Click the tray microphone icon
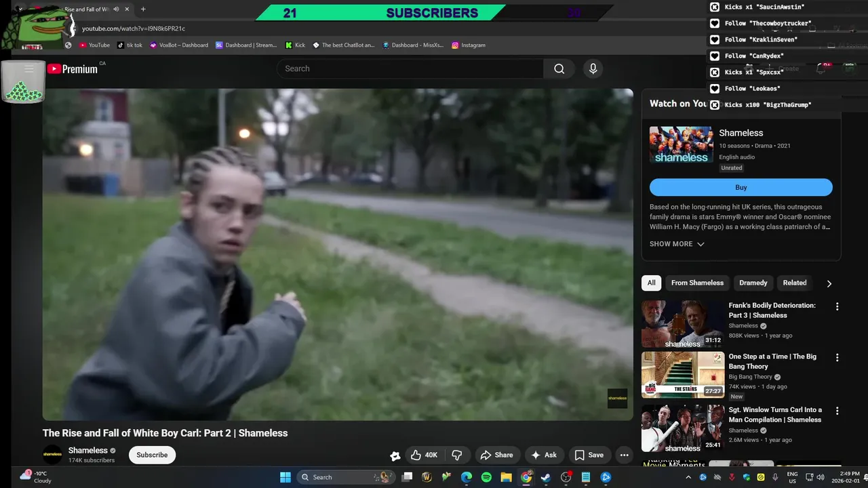This screenshot has width=868, height=488. pos(775,477)
